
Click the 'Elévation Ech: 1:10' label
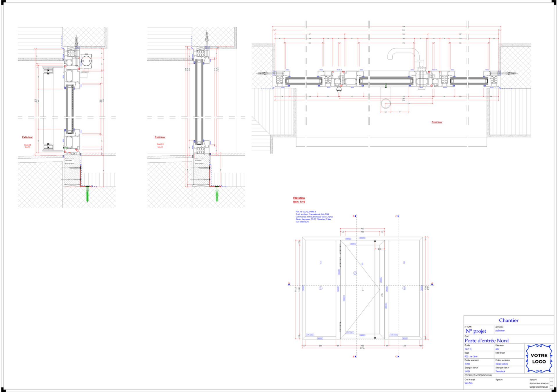tap(299, 200)
